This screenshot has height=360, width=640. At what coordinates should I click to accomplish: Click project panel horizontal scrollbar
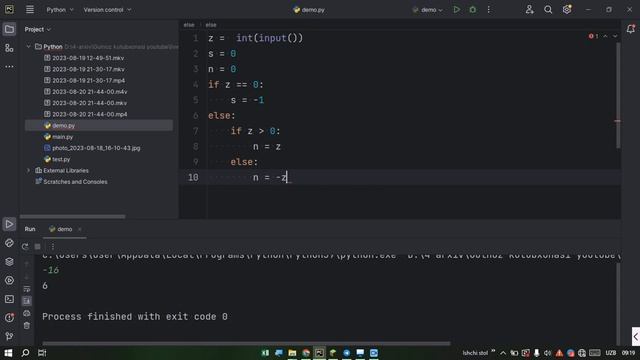pyautogui.click(x=73, y=216)
